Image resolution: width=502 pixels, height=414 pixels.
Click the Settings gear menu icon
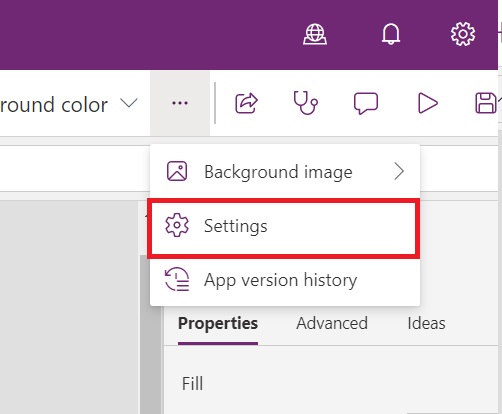pos(177,225)
